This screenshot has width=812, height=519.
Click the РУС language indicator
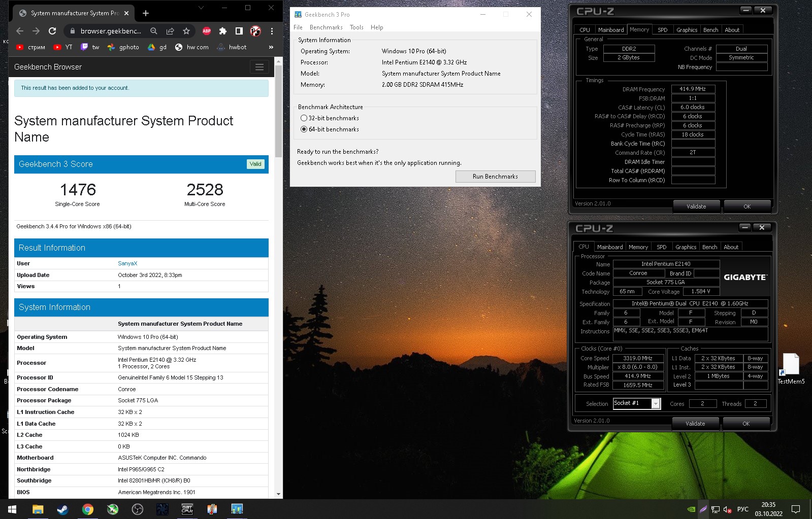coord(742,509)
